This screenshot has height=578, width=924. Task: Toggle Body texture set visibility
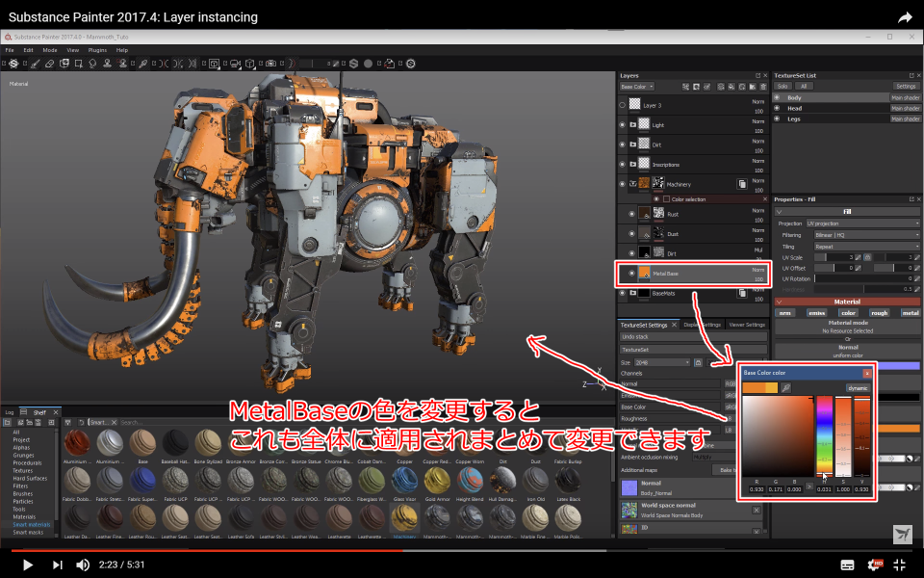[777, 97]
